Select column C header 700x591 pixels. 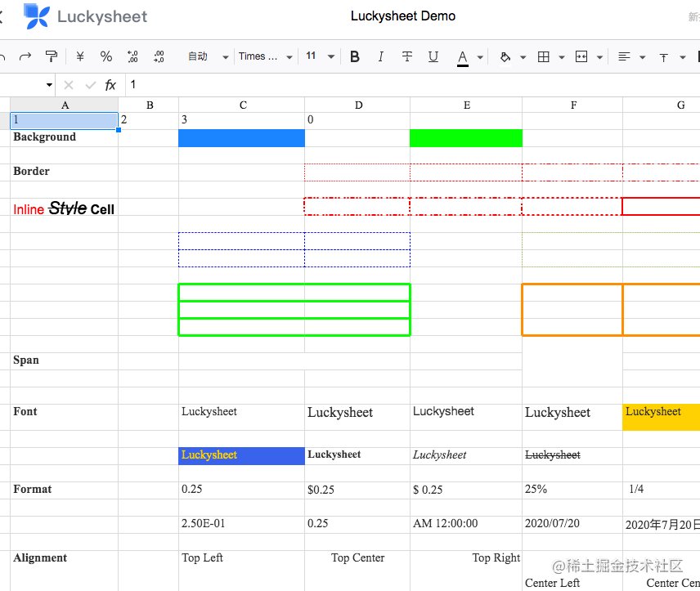[x=242, y=105]
